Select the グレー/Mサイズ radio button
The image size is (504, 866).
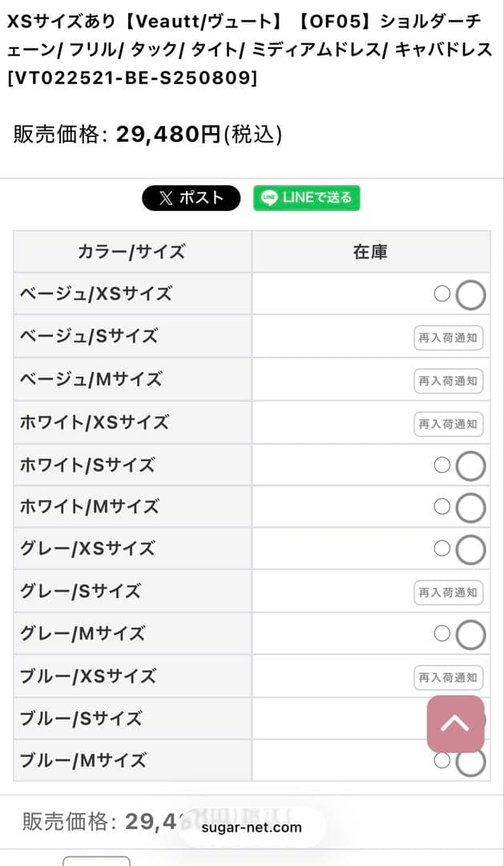coord(442,633)
